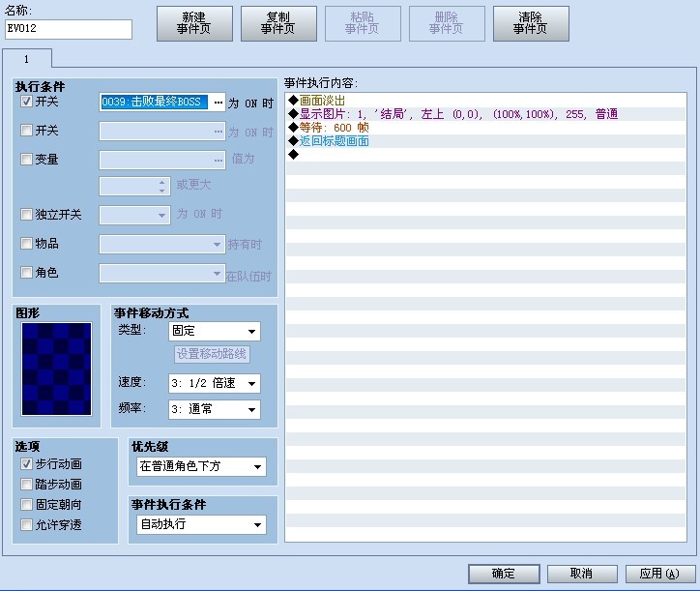Uncheck the first 开关 condition checkbox

[x=26, y=102]
